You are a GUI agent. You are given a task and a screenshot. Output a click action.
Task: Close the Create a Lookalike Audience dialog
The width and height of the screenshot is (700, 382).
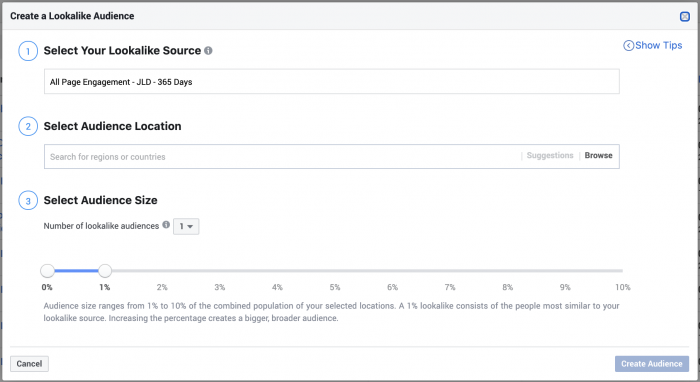coord(684,17)
